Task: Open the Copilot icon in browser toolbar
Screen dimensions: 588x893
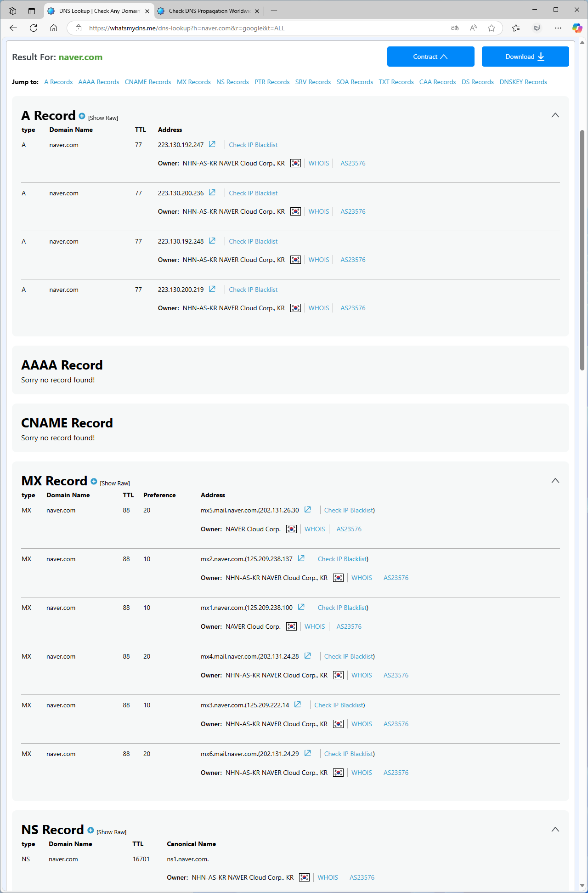Action: (x=577, y=28)
